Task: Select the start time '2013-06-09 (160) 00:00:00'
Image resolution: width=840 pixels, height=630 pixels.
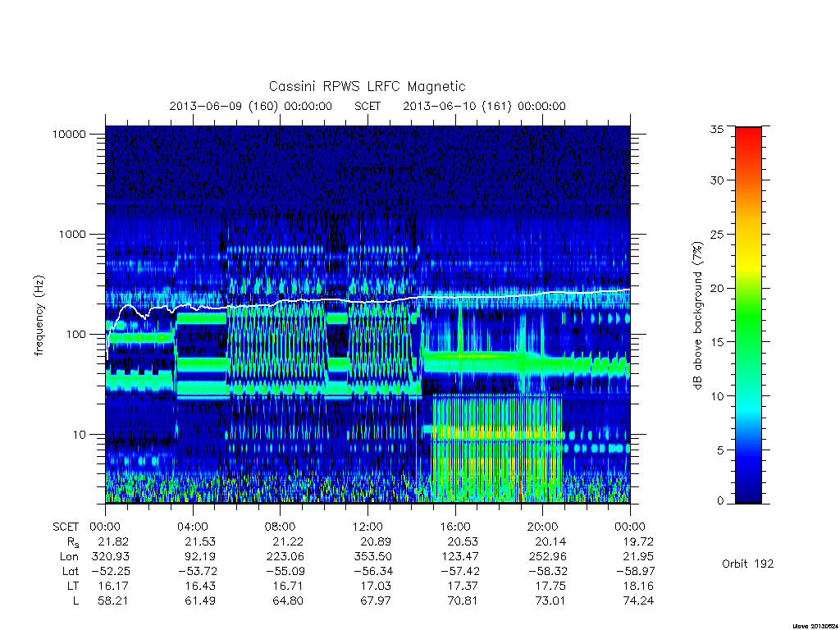Action: (x=251, y=106)
